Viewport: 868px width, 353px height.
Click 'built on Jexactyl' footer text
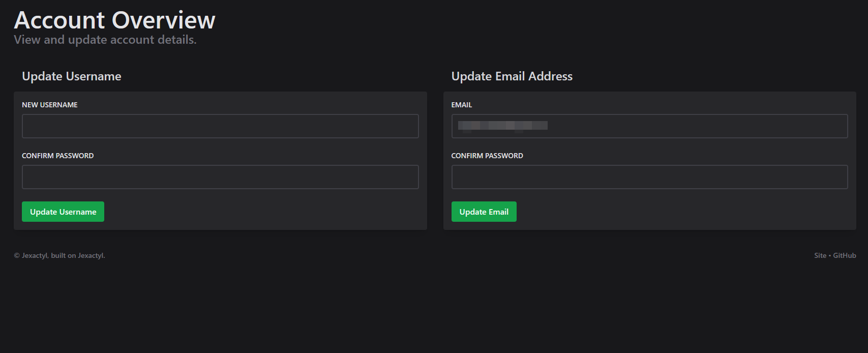click(78, 255)
